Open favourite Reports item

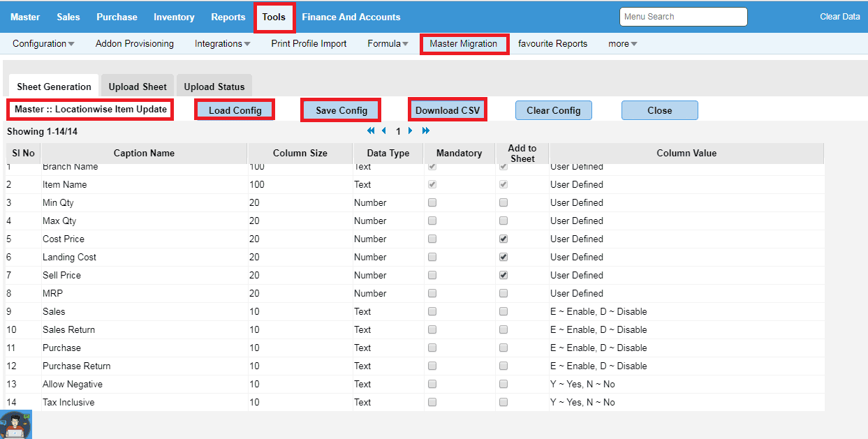(x=553, y=43)
